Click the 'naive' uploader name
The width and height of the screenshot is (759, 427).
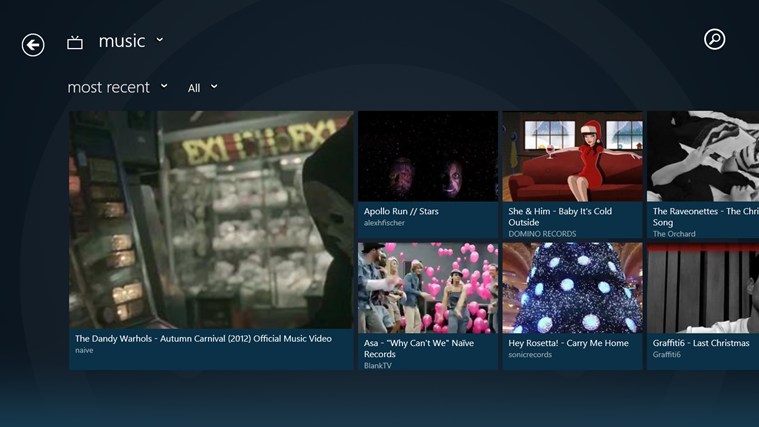(84, 351)
